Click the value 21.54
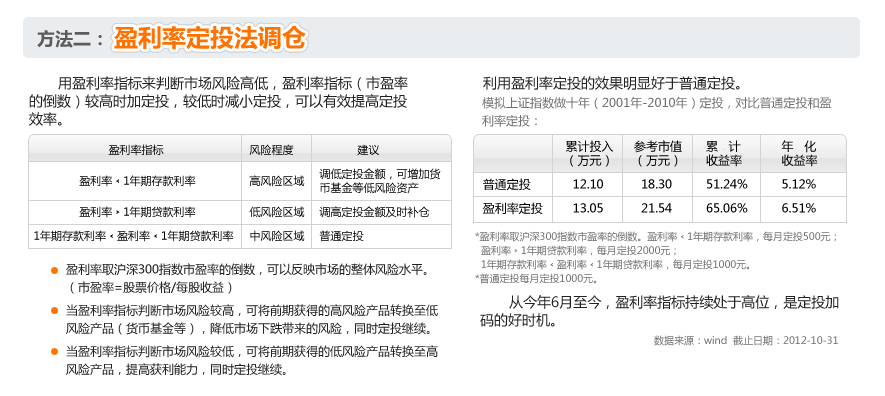 coord(656,209)
